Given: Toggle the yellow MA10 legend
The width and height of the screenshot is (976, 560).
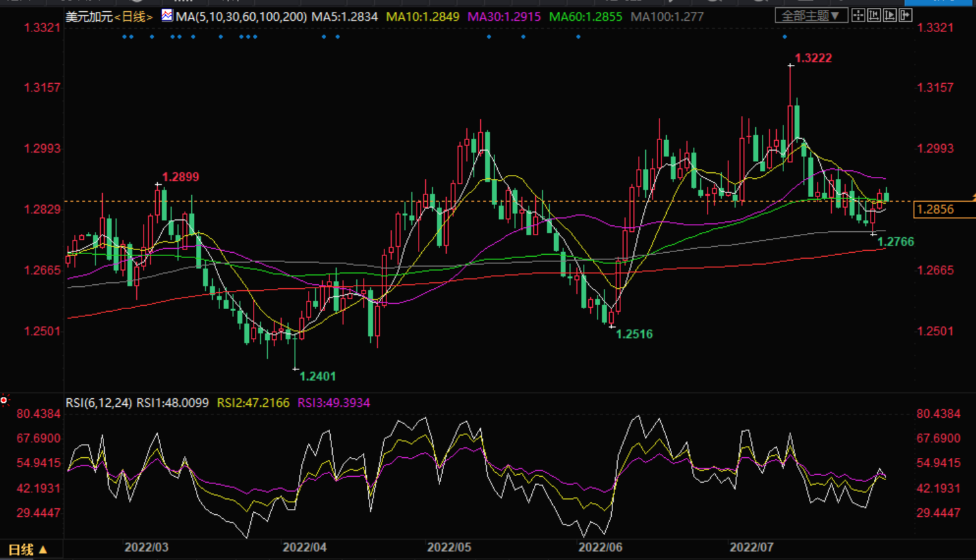Looking at the screenshot, I should tap(422, 16).
